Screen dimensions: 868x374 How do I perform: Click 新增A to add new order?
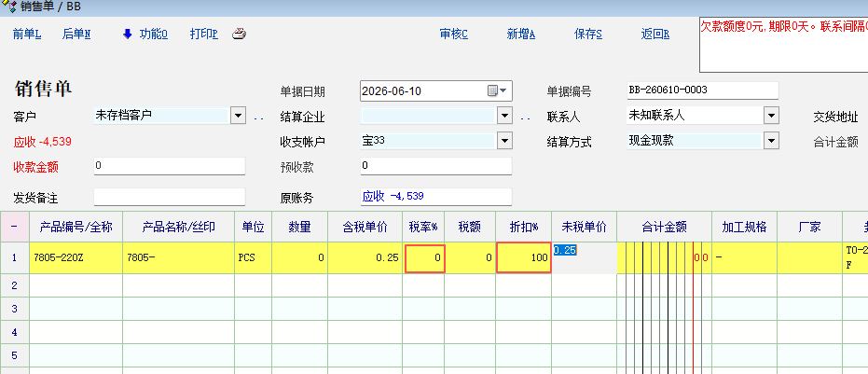click(x=521, y=35)
